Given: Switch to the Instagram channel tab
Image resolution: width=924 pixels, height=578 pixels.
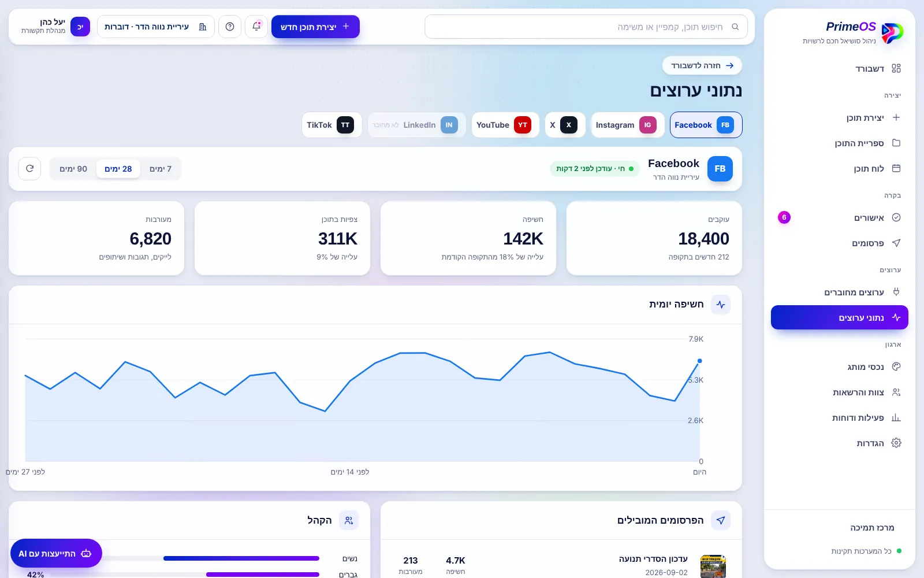Looking at the screenshot, I should click(x=628, y=125).
